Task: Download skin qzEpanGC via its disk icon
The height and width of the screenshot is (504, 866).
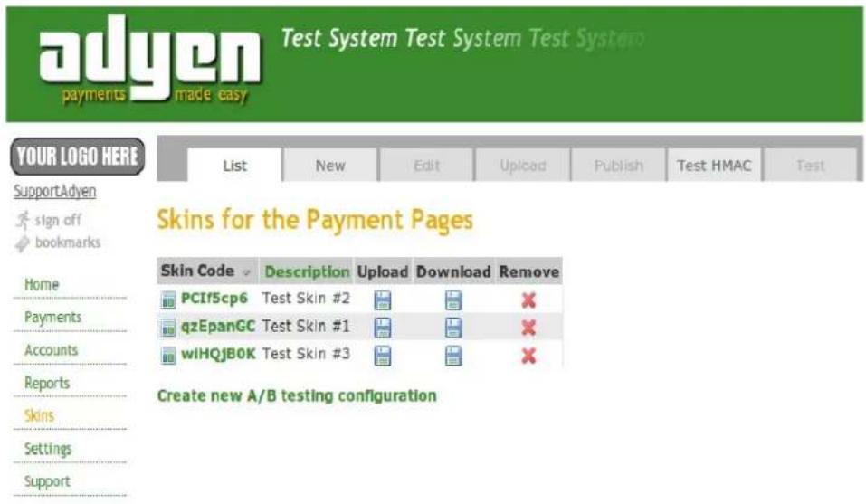Action: [453, 328]
